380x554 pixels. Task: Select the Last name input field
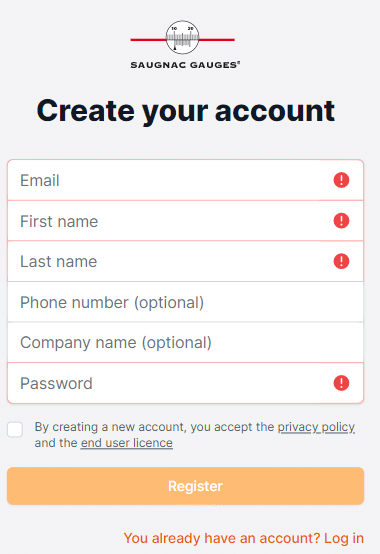point(185,261)
